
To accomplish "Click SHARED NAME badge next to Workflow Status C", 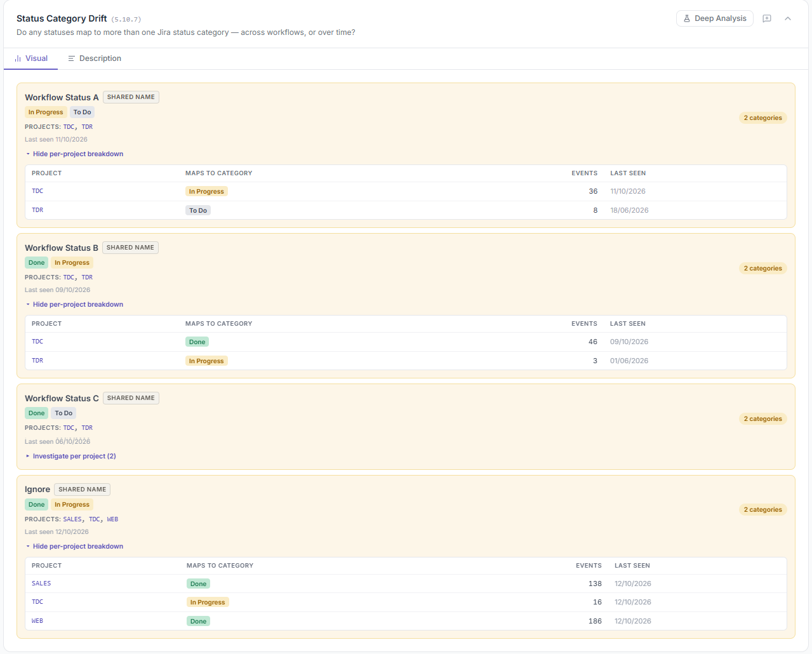I will [131, 398].
